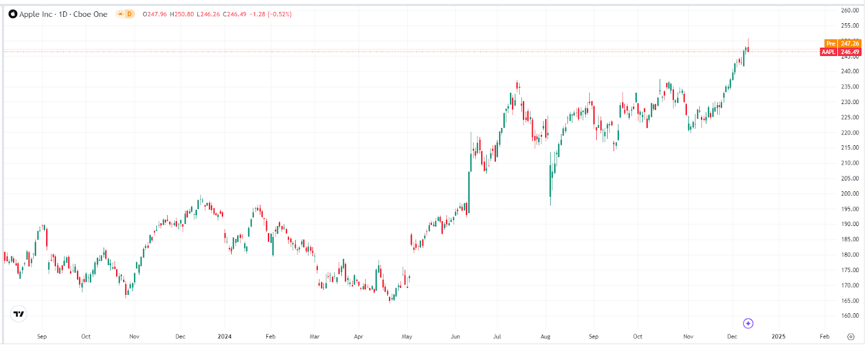Click the change value −1.28 (−0.52%)
Image resolution: width=868 pixels, height=348 pixels.
[x=271, y=14]
